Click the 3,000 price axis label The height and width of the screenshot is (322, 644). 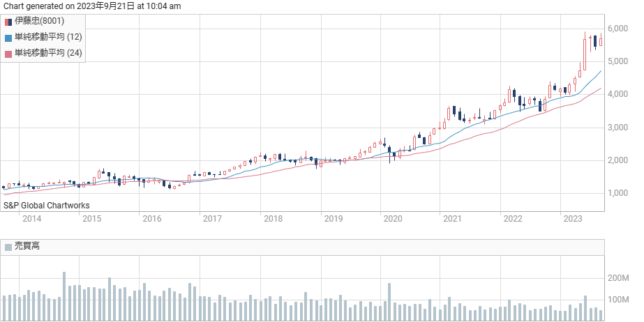tap(617, 128)
